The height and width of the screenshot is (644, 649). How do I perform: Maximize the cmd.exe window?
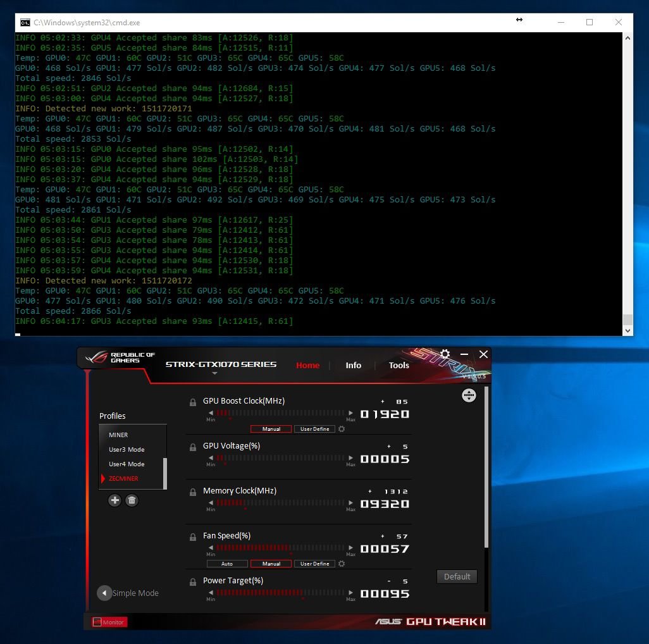tap(590, 22)
